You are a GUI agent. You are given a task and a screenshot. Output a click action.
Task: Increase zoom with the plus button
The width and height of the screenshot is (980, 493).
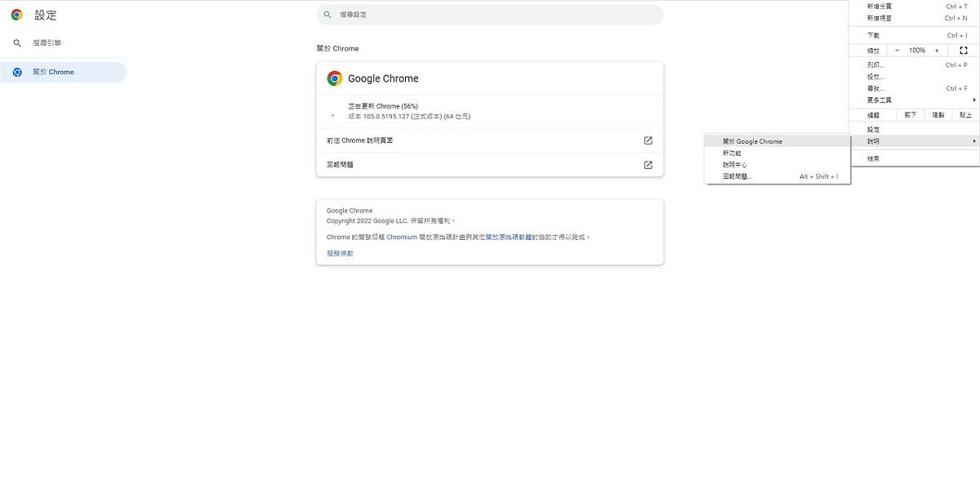pos(937,51)
